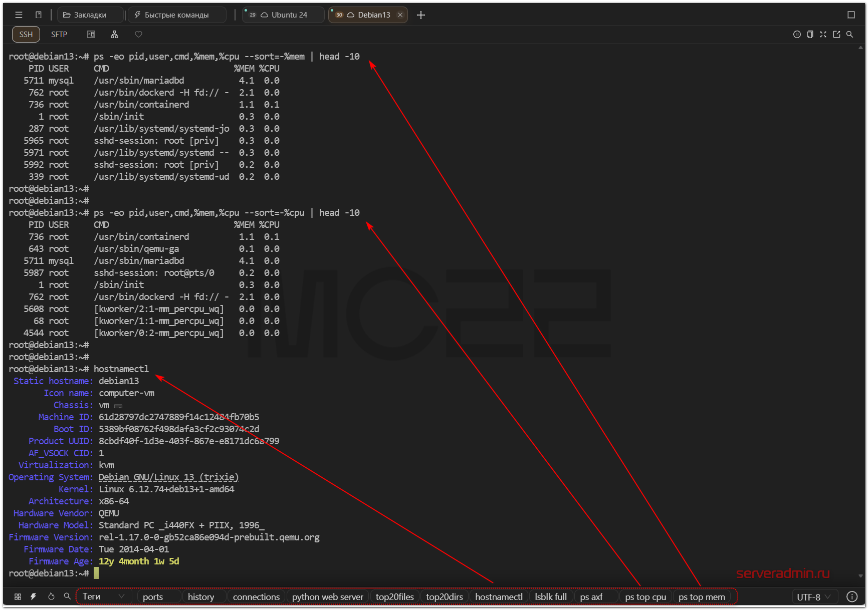868x610 pixels.
Task: Click the lightning bolt icon in bottom bar
Action: 34,596
